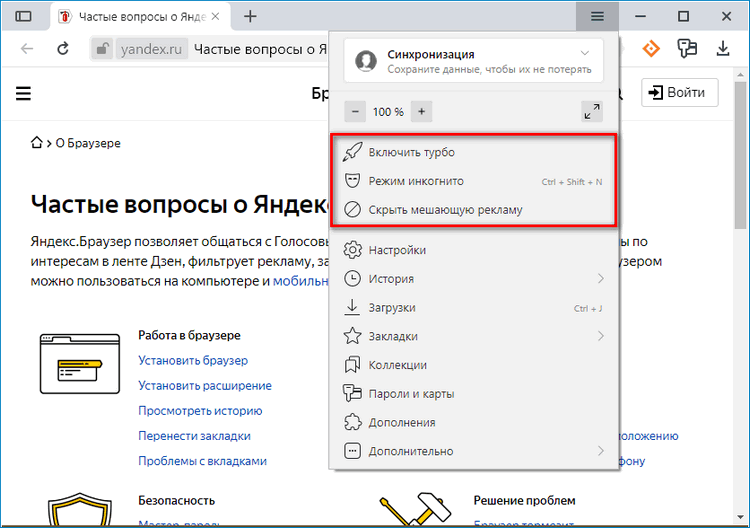Open downloads toolbar arrow icon
750x528 pixels.
pos(723,48)
